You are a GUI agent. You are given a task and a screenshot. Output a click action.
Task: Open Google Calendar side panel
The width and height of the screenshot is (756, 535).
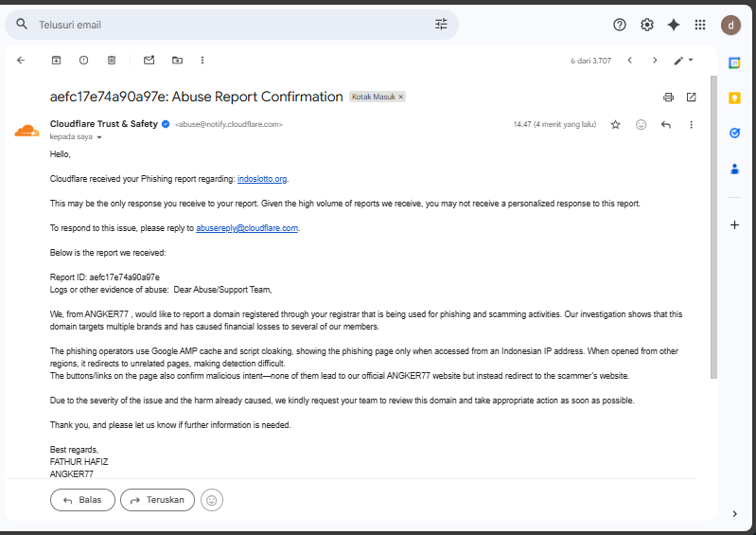pos(734,62)
